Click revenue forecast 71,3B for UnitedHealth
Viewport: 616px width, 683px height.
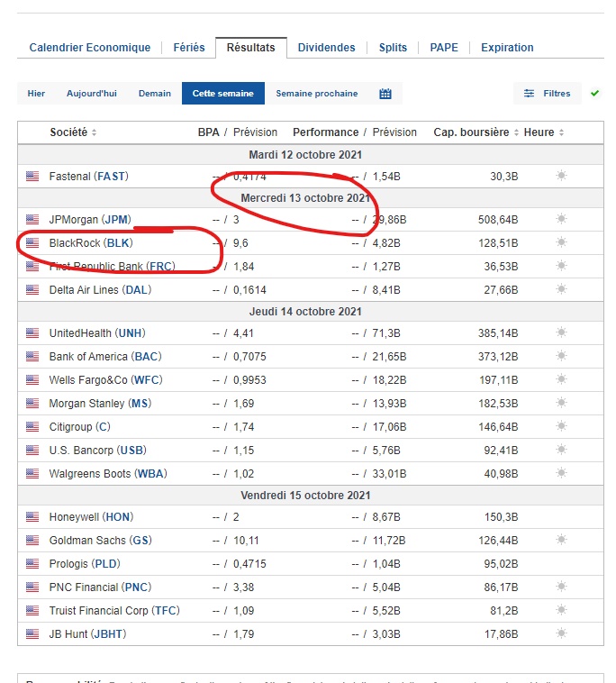(386, 333)
